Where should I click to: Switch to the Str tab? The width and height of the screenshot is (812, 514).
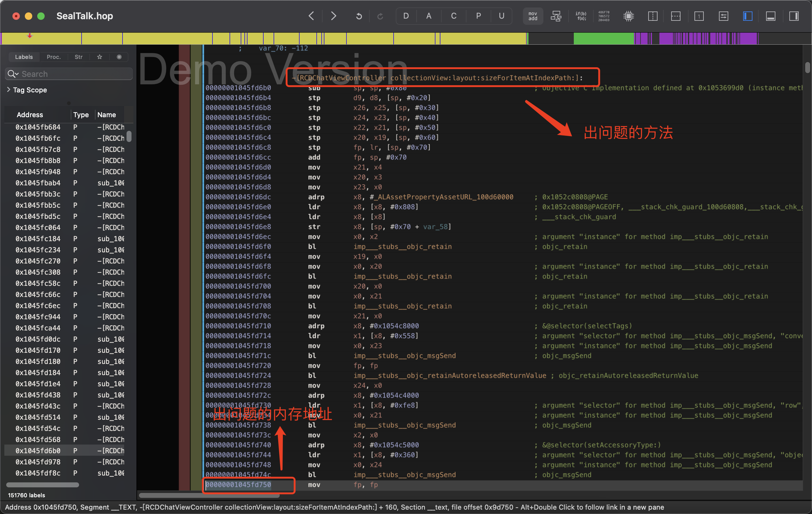(x=78, y=57)
